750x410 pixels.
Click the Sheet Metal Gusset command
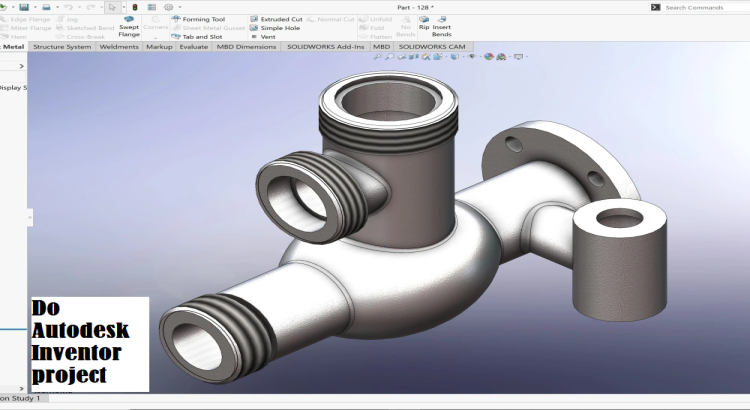click(x=208, y=28)
